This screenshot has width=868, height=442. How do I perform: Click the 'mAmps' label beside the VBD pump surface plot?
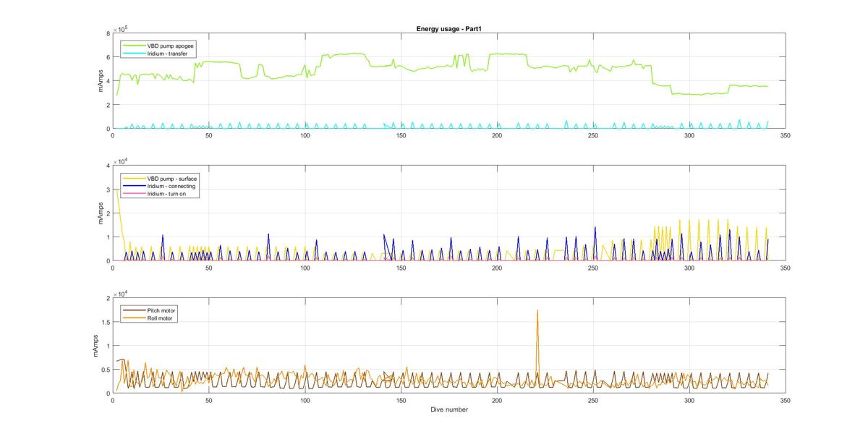coord(100,213)
